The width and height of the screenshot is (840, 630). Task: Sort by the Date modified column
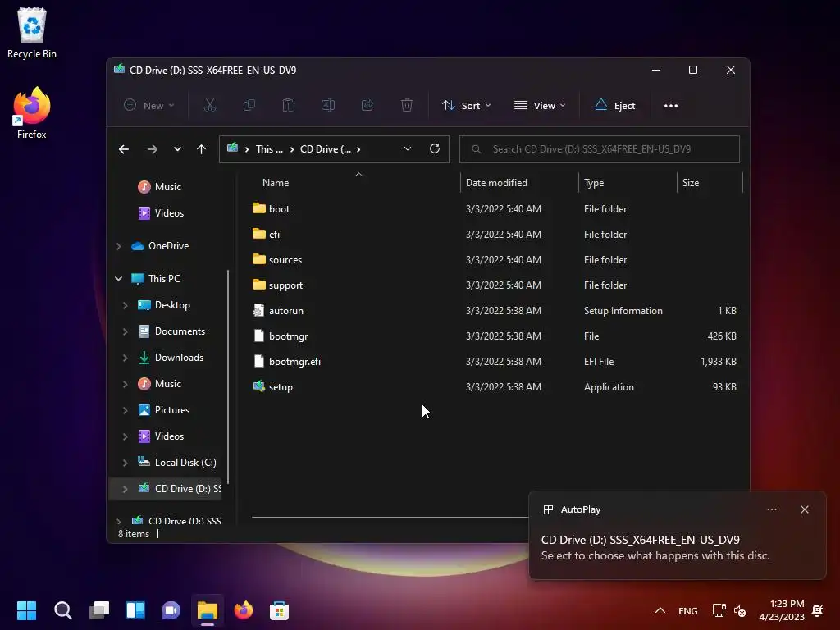coord(496,183)
